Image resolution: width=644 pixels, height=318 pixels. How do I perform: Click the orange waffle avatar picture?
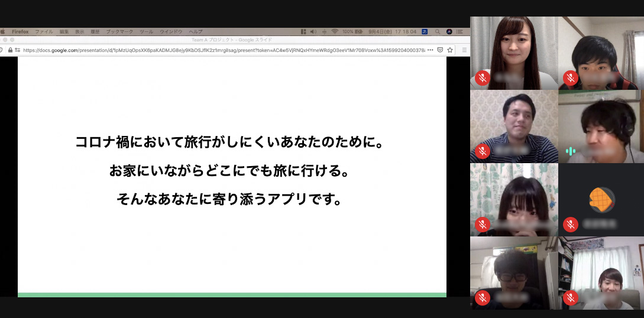[601, 200]
